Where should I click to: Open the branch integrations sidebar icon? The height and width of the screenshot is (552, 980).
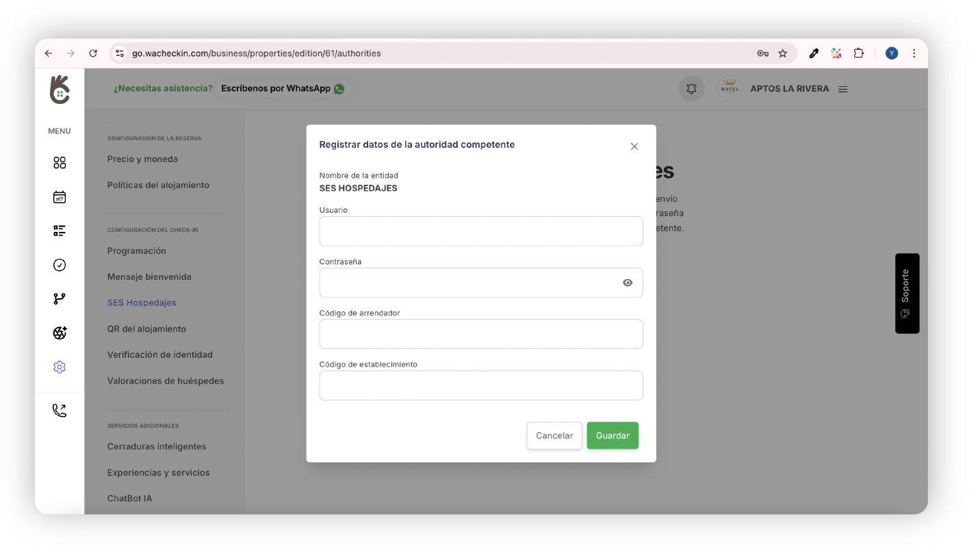tap(60, 299)
